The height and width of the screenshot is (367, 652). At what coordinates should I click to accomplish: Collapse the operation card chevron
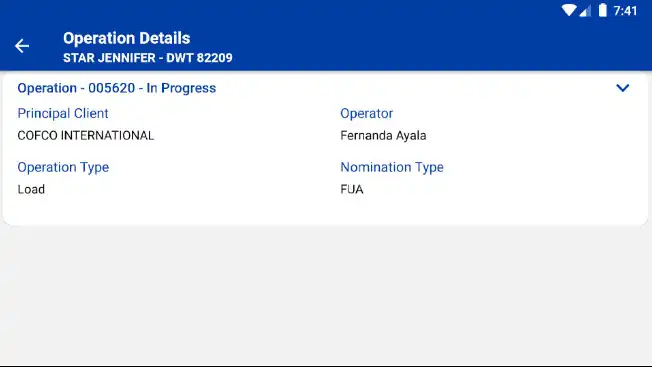coord(622,88)
